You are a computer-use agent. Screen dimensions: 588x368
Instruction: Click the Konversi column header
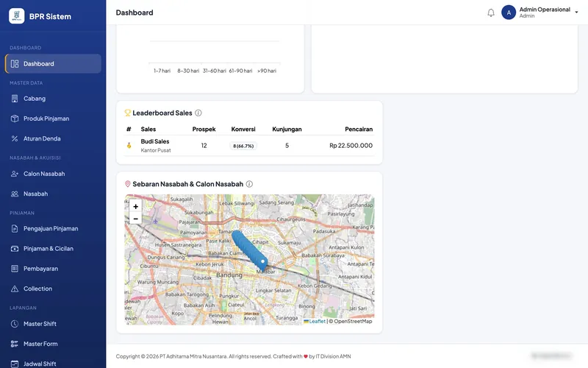tap(243, 130)
